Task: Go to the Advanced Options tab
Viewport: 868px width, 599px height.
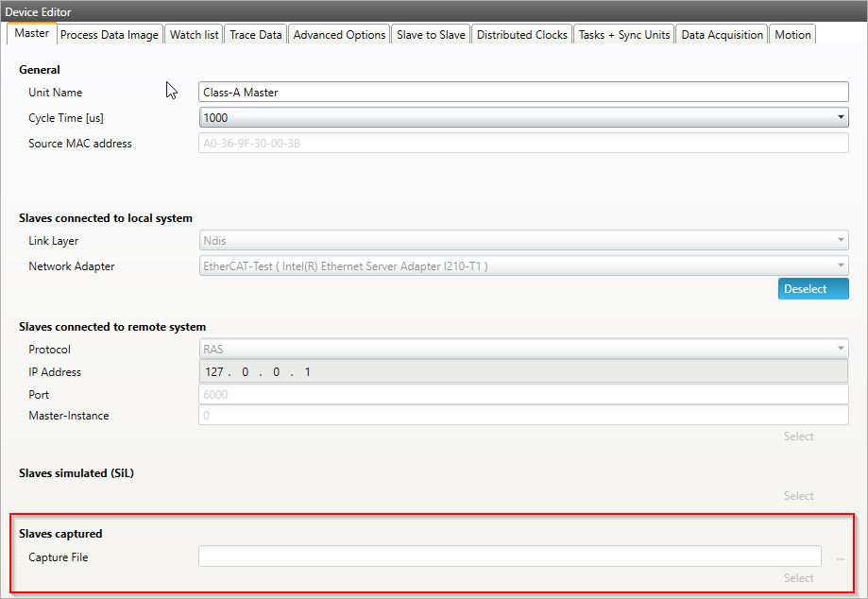Action: 339,35
